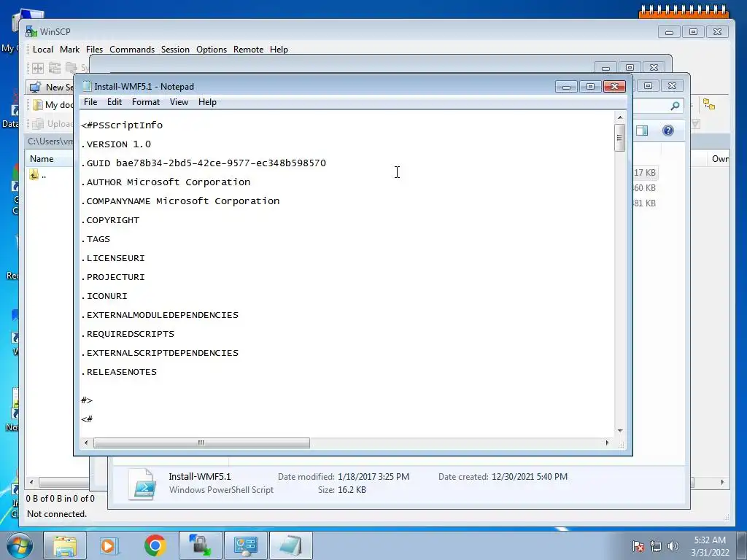
Task: Open the Windows Start menu
Action: pyautogui.click(x=20, y=545)
